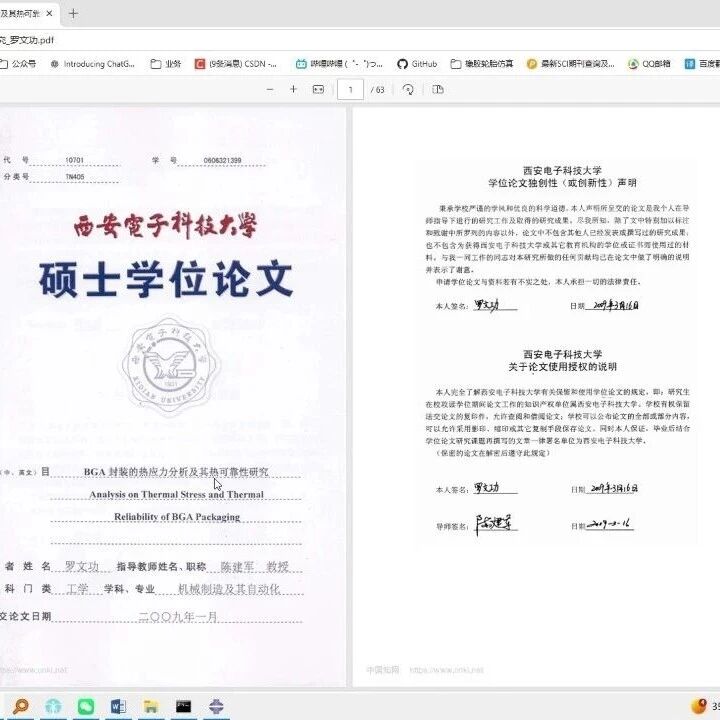Click the title 硕士学位论文 on cover page

[x=166, y=279]
